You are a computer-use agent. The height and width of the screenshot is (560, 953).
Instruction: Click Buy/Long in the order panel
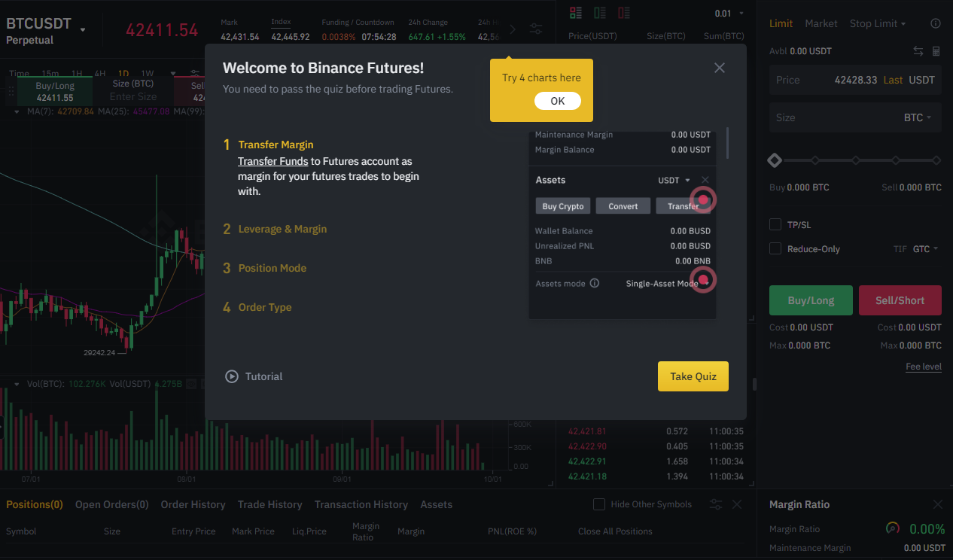811,300
